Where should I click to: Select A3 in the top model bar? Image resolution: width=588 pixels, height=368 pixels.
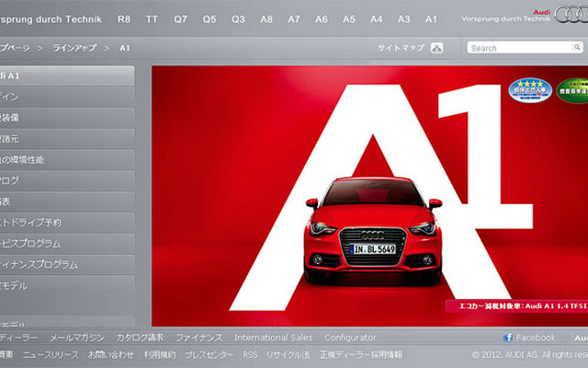pos(404,19)
